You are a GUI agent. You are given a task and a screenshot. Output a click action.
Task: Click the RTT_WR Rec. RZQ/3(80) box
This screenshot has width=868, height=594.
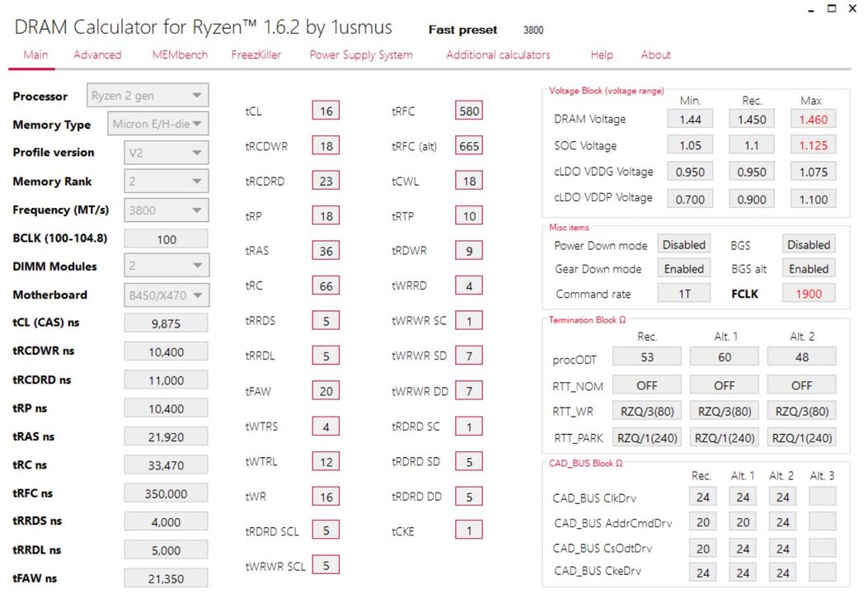coord(647,411)
